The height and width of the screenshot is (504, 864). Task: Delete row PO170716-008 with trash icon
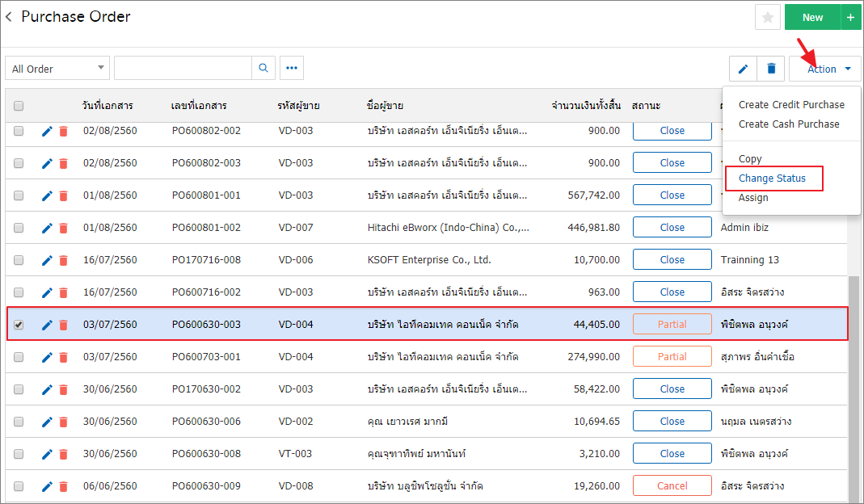(x=63, y=260)
